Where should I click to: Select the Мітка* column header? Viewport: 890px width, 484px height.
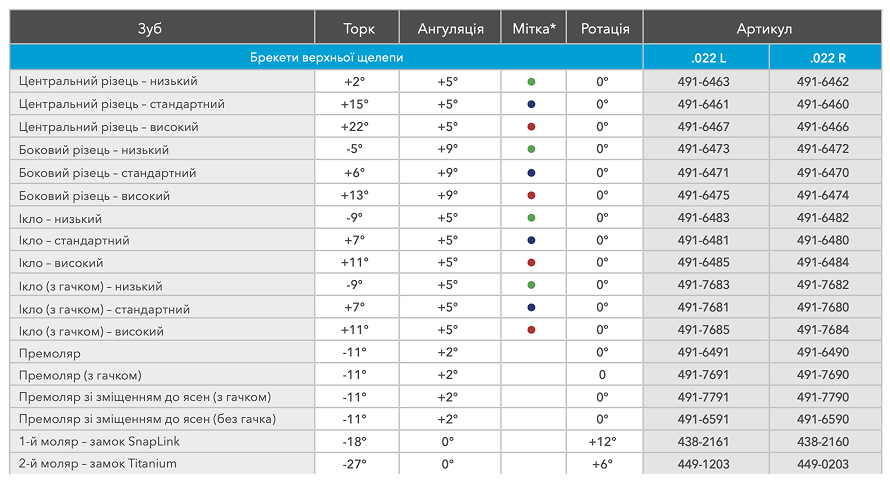tap(534, 28)
